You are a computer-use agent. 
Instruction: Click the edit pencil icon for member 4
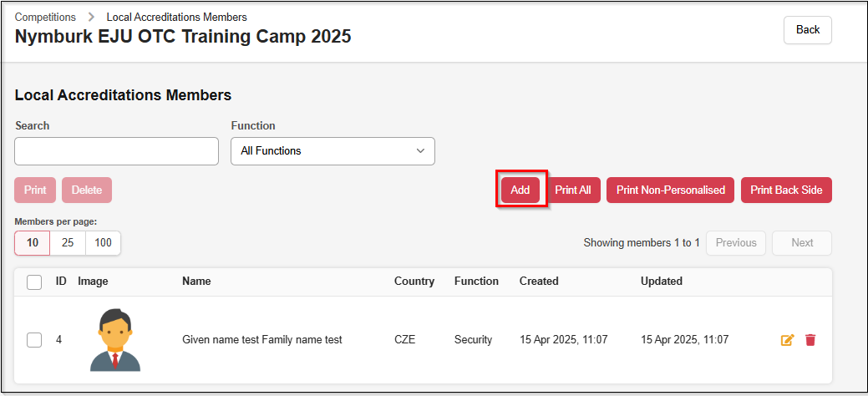pos(787,340)
